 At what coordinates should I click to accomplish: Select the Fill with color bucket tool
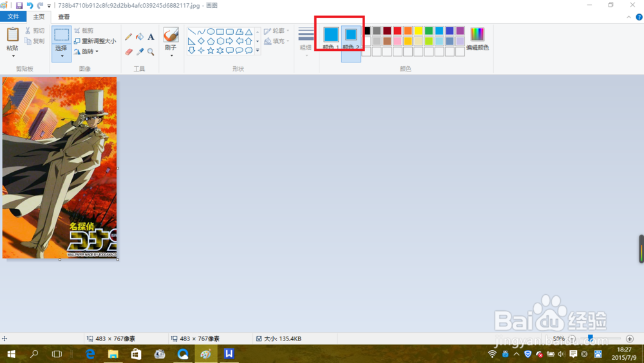(x=140, y=37)
